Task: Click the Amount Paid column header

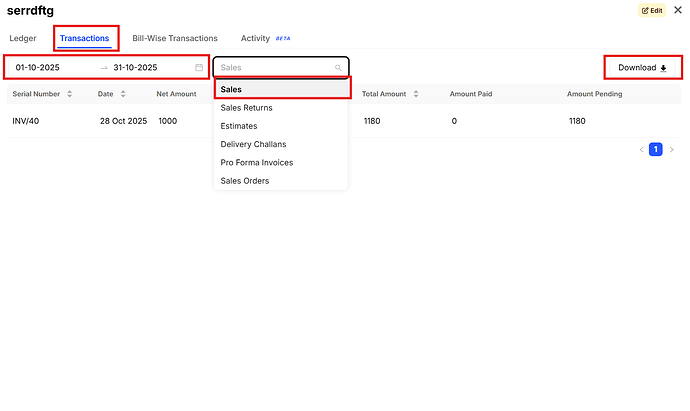Action: pyautogui.click(x=471, y=94)
